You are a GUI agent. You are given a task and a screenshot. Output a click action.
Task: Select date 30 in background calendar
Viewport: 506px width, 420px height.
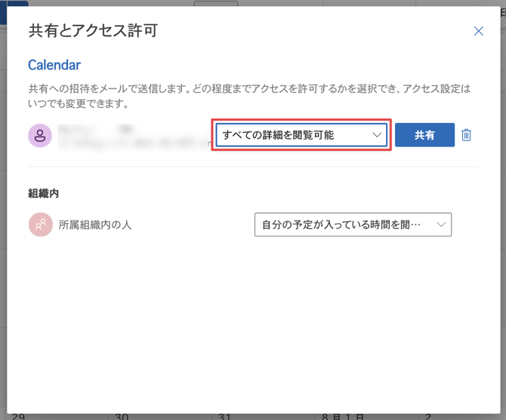(x=122, y=416)
